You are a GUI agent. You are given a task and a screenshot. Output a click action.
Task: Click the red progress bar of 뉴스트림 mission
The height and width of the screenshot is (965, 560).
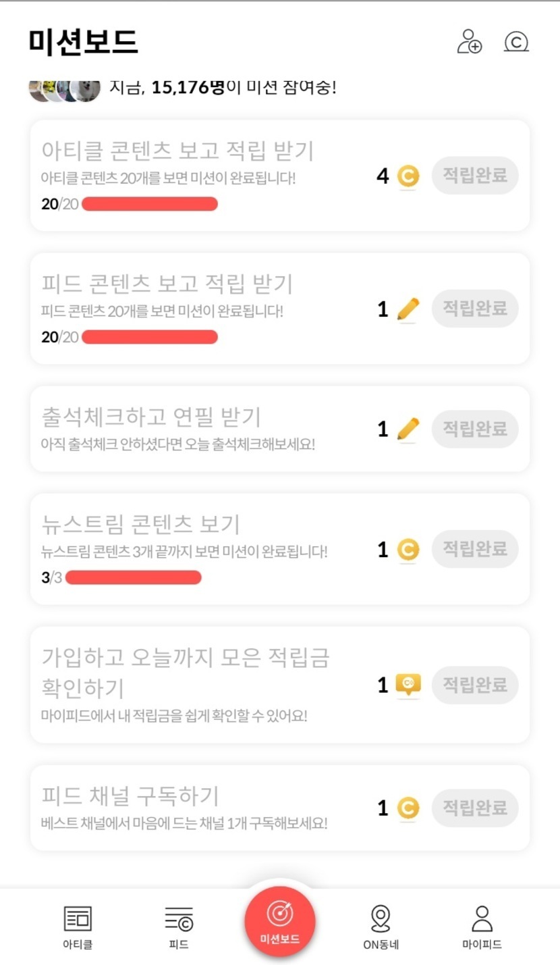134,577
